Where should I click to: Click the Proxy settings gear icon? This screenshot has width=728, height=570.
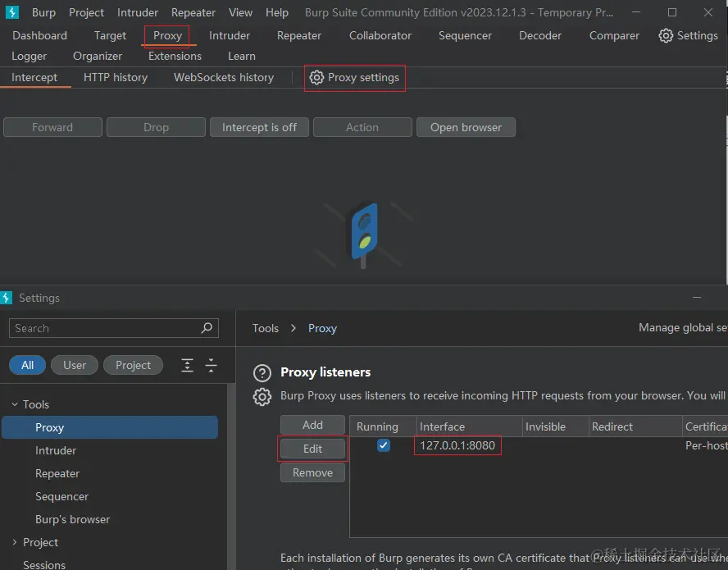pos(316,78)
